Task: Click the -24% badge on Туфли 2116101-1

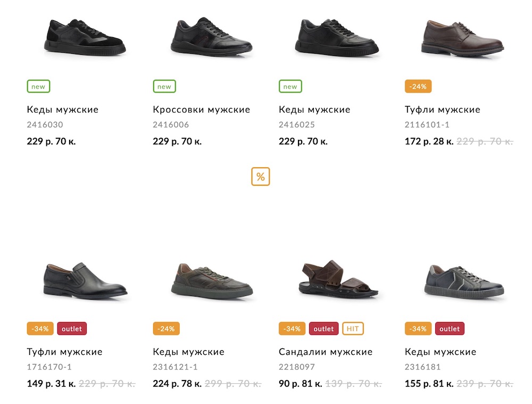Action: click(x=418, y=86)
